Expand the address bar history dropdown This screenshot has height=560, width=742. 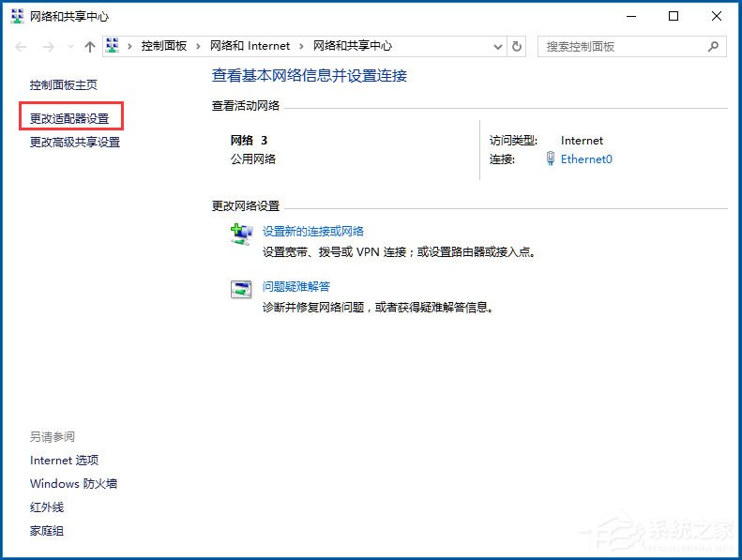click(497, 46)
